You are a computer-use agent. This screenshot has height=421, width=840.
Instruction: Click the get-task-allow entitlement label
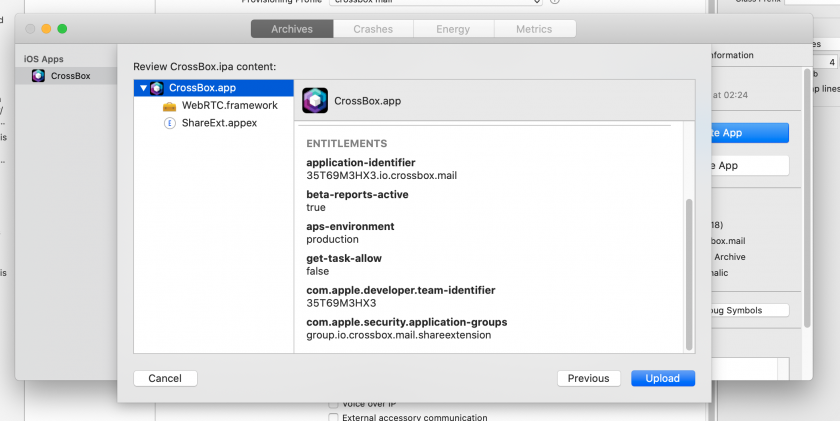344,258
